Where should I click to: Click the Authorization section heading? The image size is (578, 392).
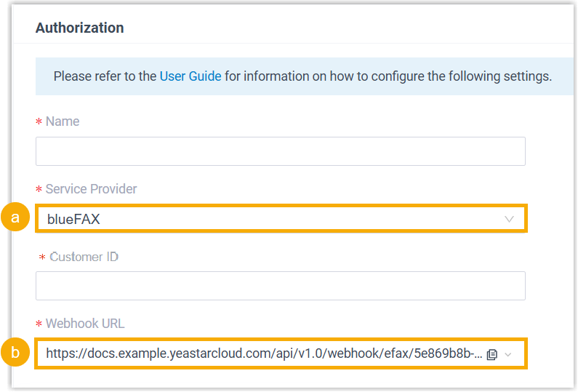pos(79,28)
